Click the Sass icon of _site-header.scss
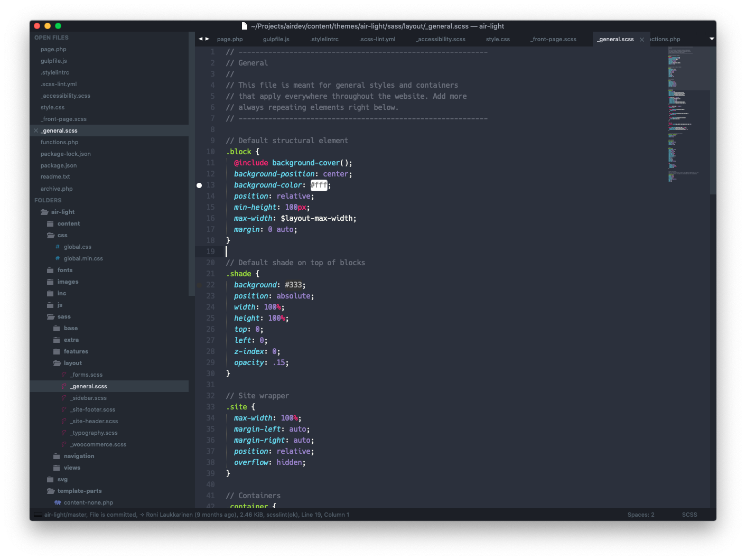746x560 pixels. [64, 421]
